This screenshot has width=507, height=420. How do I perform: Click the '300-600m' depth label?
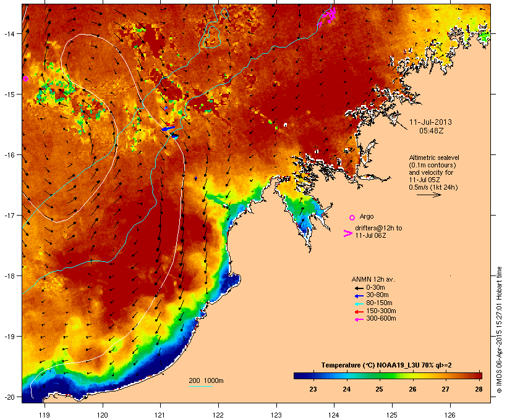point(381,319)
